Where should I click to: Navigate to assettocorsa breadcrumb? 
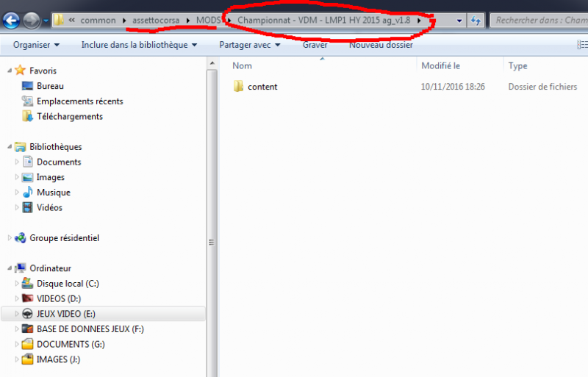click(x=156, y=21)
